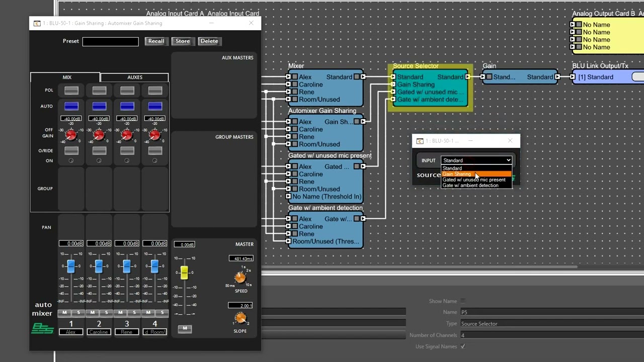Viewport: 644px width, 362px height.
Task: Click first No Name port on Analog Output Card
Action: tap(573, 25)
